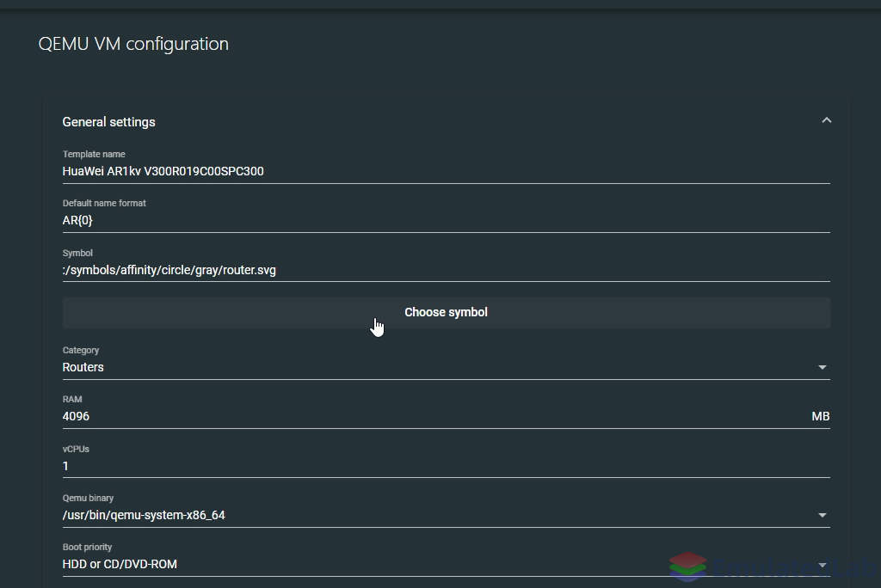Screen dimensions: 881x588
Task: Expand the Qemu binary dropdown
Action: click(x=447, y=515)
